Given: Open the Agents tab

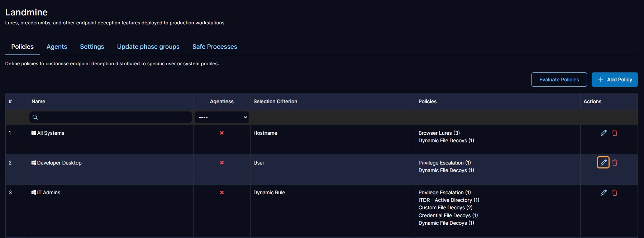Looking at the screenshot, I should [x=57, y=47].
